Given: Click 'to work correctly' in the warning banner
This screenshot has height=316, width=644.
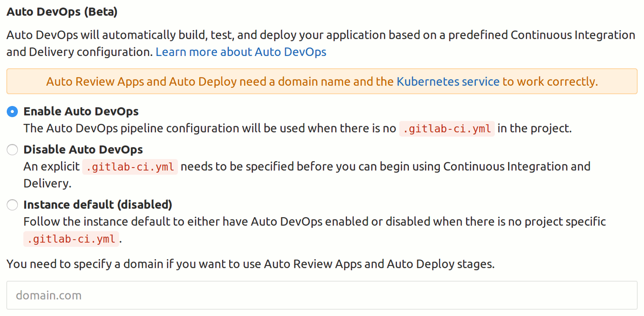Looking at the screenshot, I should [550, 82].
